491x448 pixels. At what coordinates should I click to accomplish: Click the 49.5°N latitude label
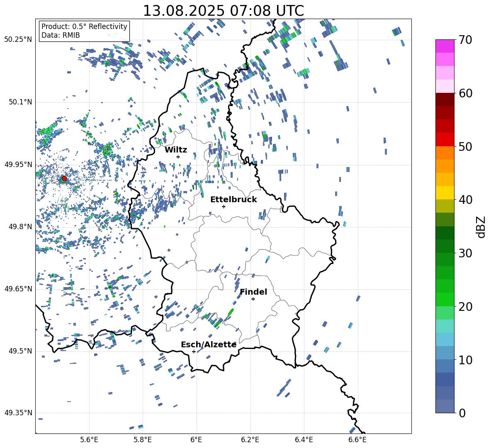(x=20, y=351)
